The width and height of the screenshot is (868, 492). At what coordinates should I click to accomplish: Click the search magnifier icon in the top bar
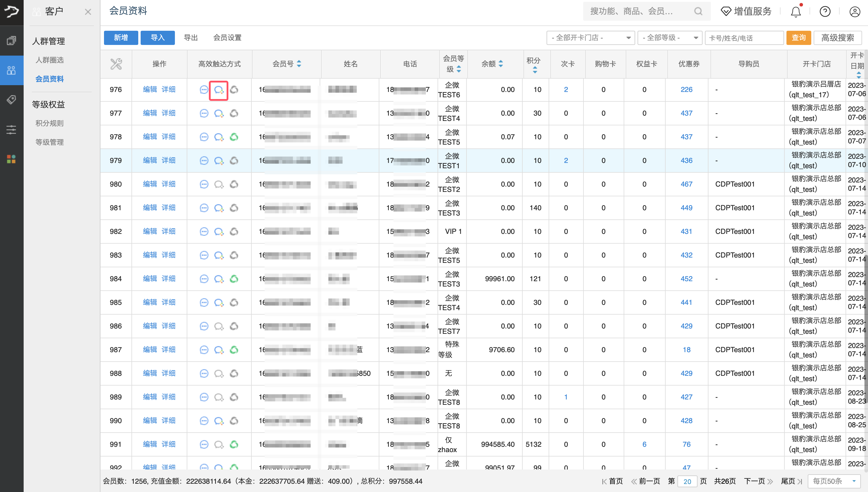pyautogui.click(x=698, y=11)
